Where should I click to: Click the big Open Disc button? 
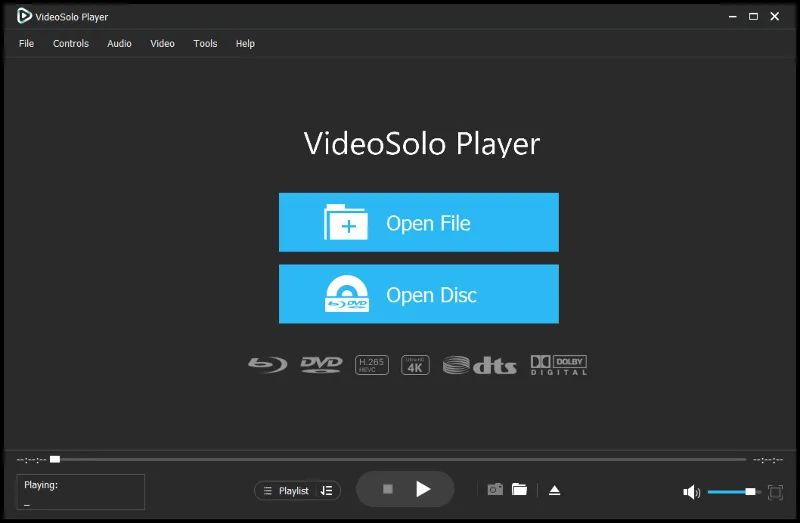tap(418, 294)
